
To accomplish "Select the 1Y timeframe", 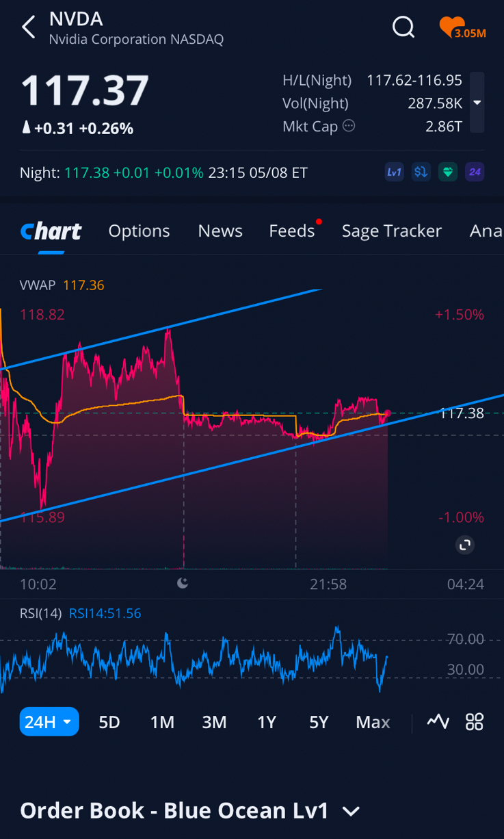I will pyautogui.click(x=267, y=722).
